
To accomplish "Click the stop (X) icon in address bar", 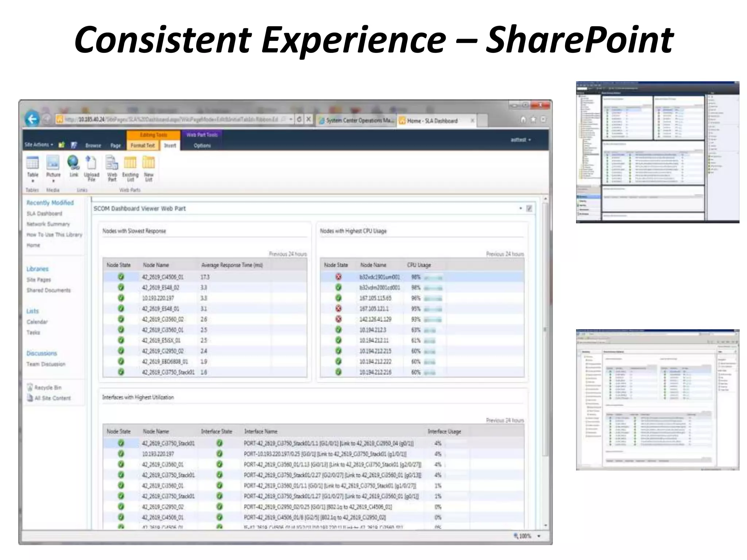I will (x=308, y=119).
